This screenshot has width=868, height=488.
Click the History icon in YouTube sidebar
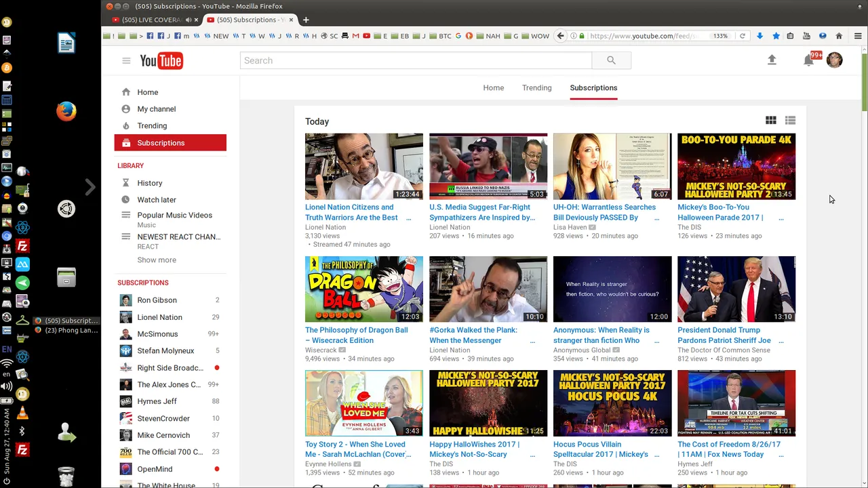125,183
